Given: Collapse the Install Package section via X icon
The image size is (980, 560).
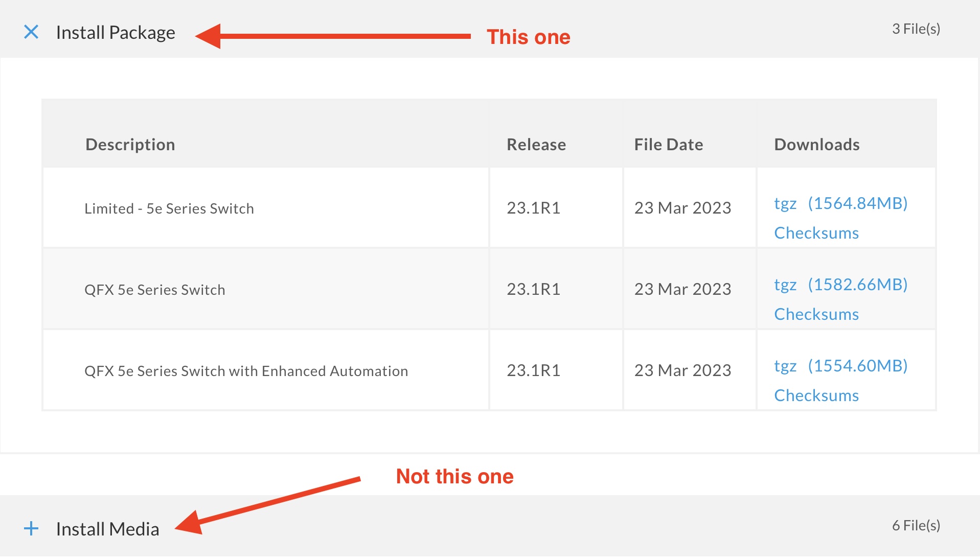Looking at the screenshot, I should click(x=31, y=32).
